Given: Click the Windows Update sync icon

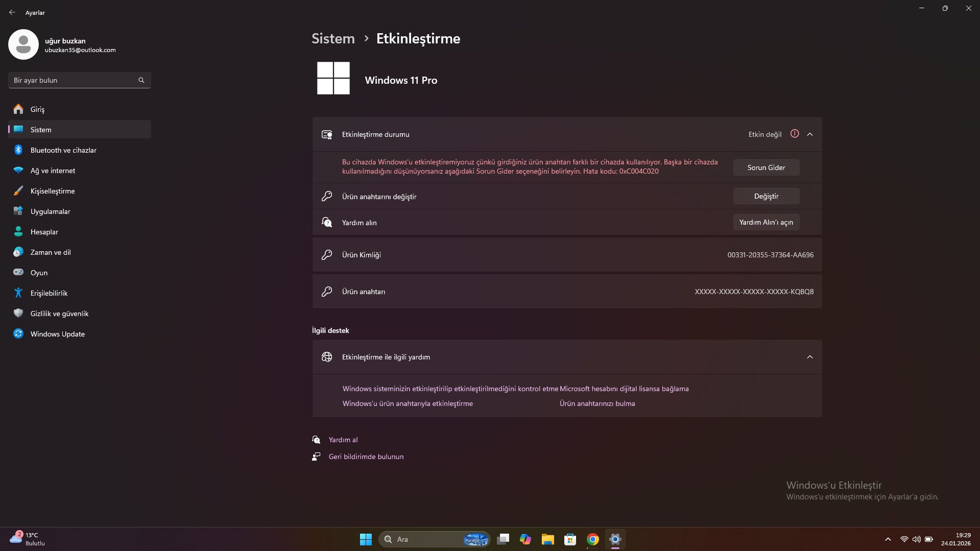Looking at the screenshot, I should tap(18, 333).
